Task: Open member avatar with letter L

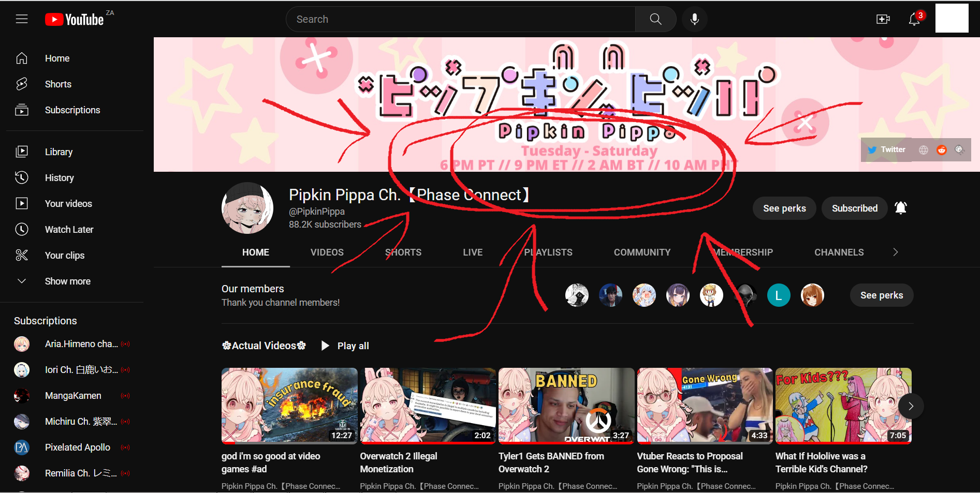Action: tap(779, 295)
